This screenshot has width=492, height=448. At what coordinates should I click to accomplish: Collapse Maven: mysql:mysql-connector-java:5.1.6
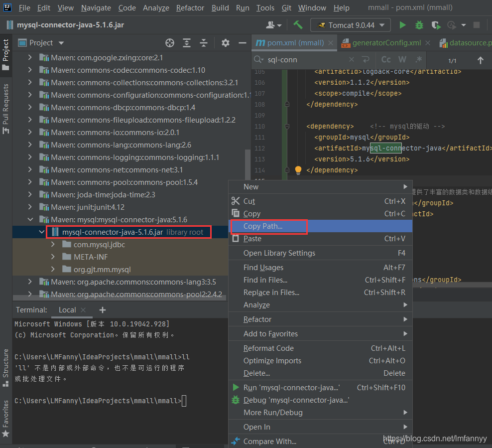point(30,219)
